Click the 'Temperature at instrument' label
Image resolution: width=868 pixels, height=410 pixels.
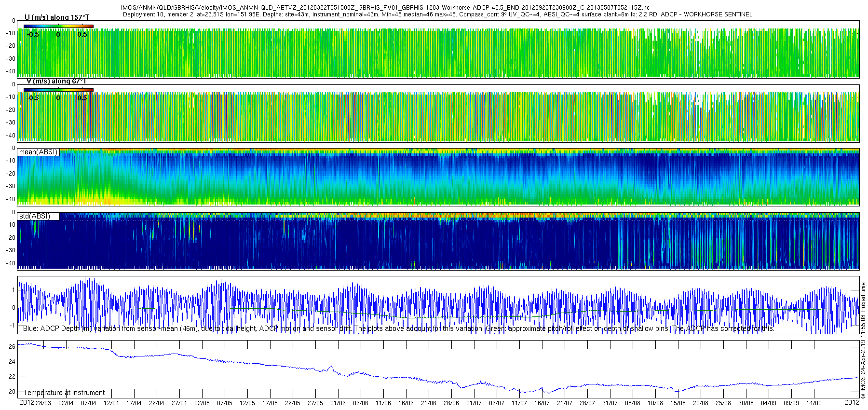[64, 393]
